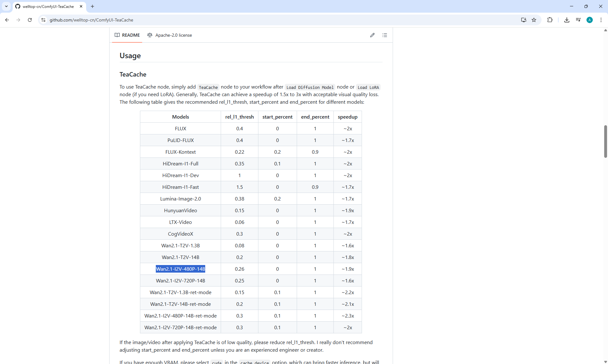Reload the page
The image size is (608, 364).
pos(30,20)
